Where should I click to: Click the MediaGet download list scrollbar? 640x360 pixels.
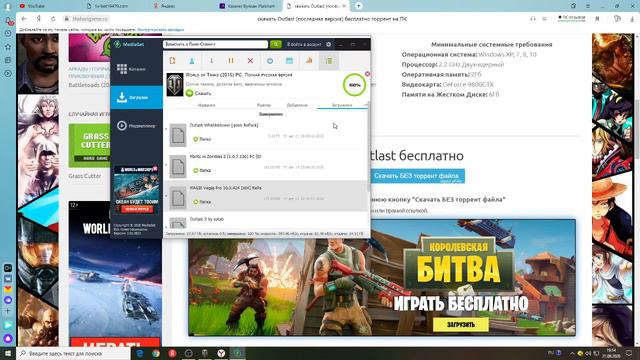point(369,147)
